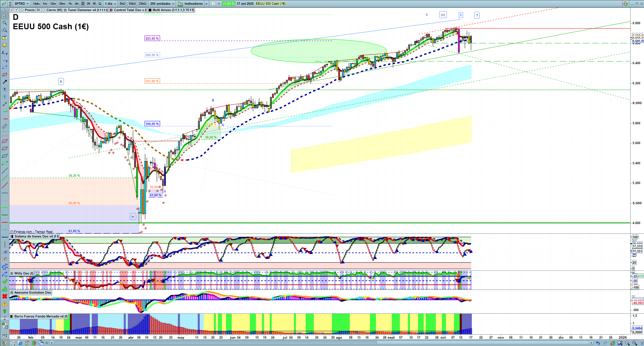
Task: Set chart to 35kU units
Action: 143,4
